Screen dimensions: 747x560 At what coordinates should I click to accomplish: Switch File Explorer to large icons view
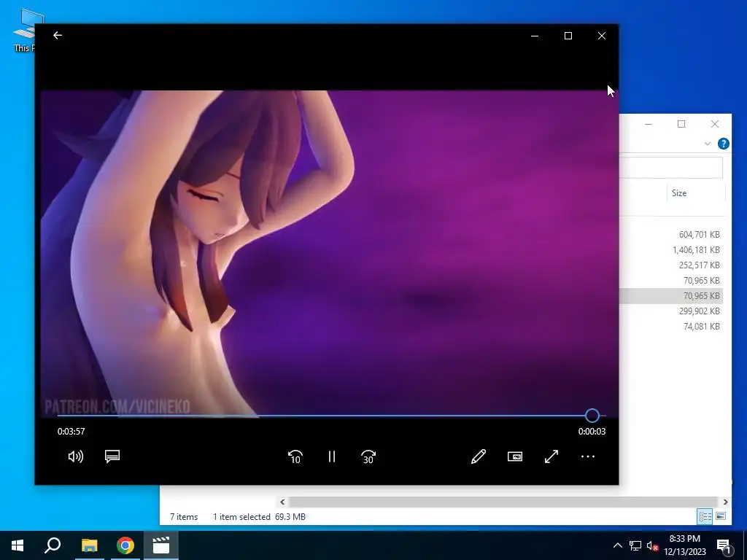click(720, 516)
